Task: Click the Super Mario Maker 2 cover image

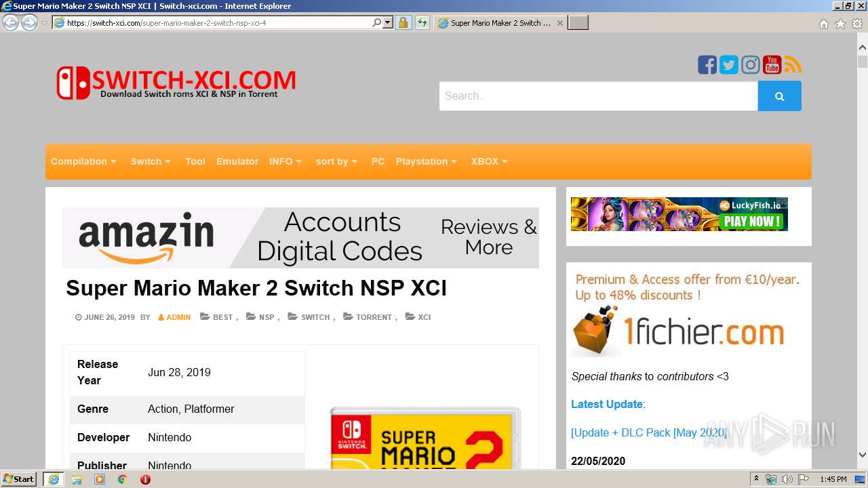Action: point(425,437)
